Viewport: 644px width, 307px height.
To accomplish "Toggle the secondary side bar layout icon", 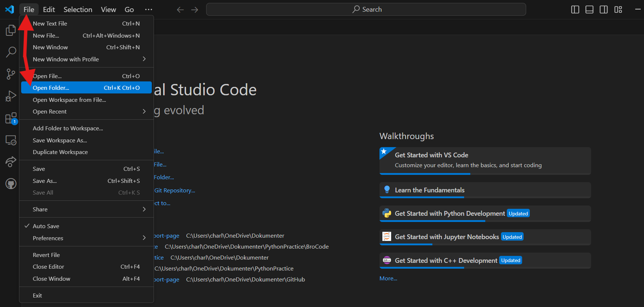I will click(x=604, y=9).
